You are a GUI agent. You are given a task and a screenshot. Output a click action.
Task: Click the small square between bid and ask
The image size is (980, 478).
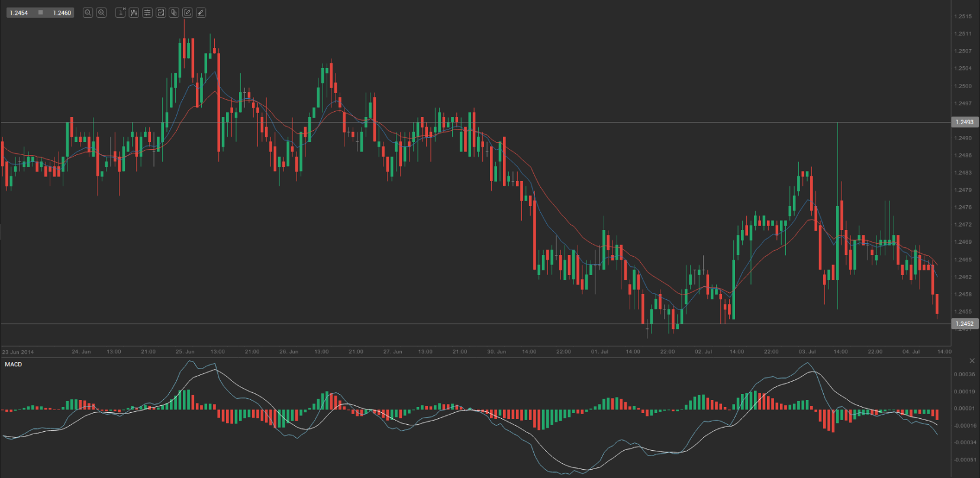pyautogui.click(x=40, y=12)
